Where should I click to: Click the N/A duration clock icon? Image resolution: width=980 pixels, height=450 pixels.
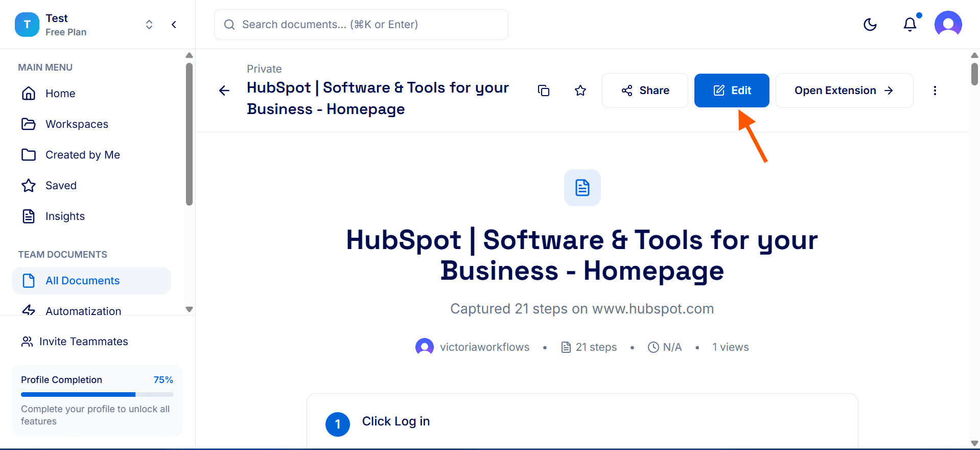[x=654, y=347]
